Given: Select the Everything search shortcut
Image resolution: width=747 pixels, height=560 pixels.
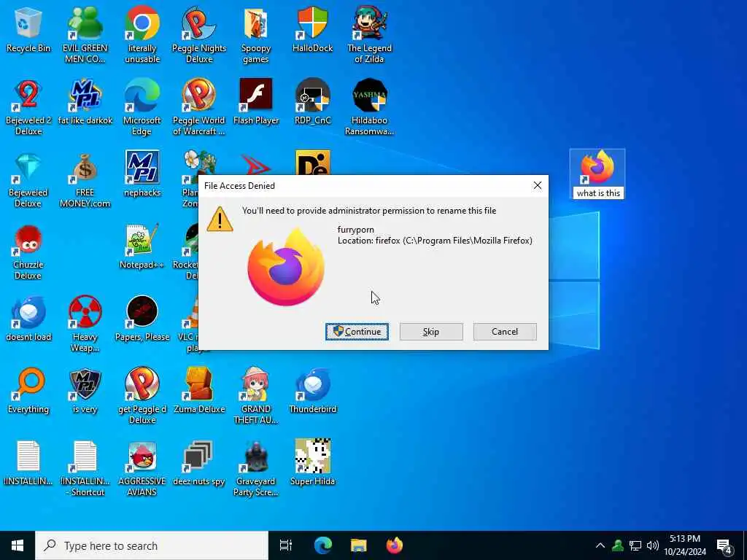Looking at the screenshot, I should coord(28,392).
